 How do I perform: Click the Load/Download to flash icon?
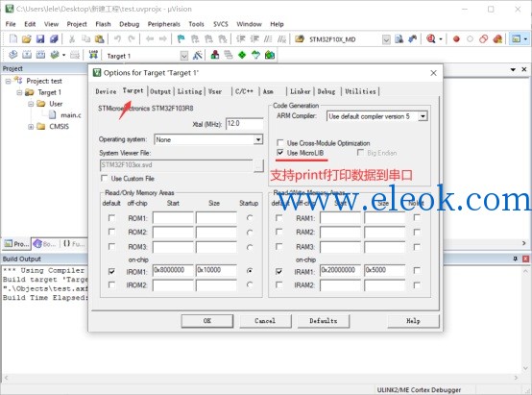93,55
